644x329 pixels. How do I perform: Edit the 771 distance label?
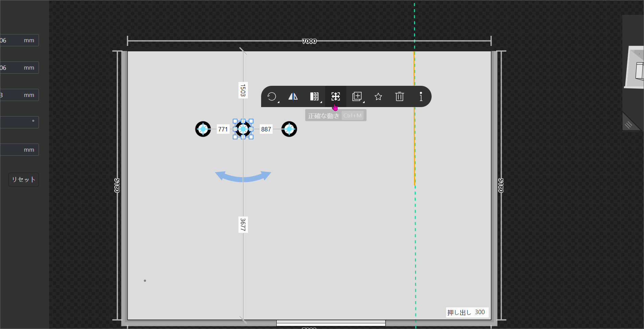(223, 129)
